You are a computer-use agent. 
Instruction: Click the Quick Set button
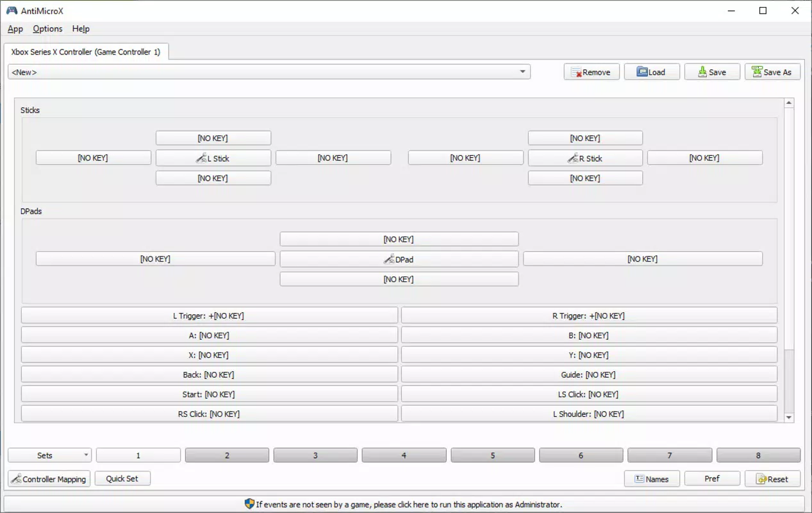click(122, 478)
